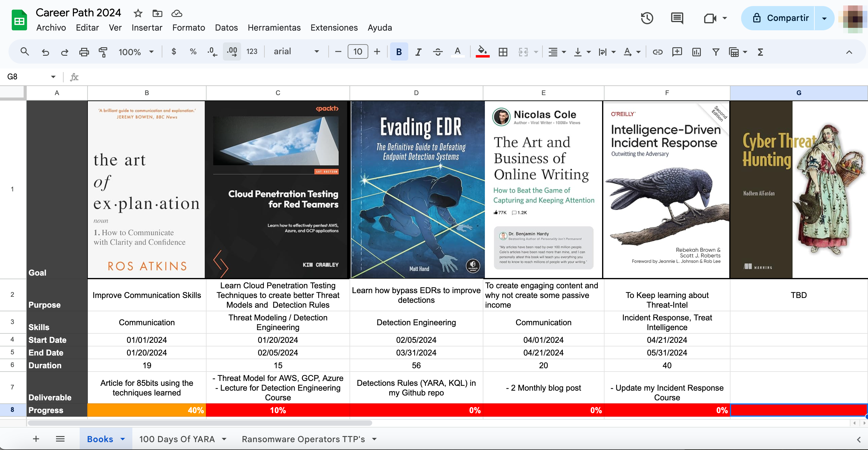Toggle bold formatting
The width and height of the screenshot is (868, 450).
point(399,52)
